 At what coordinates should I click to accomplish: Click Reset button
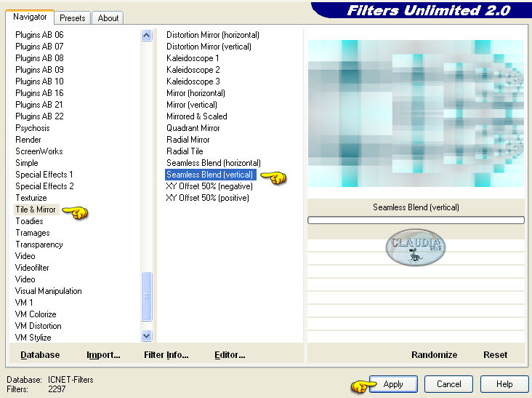(496, 355)
